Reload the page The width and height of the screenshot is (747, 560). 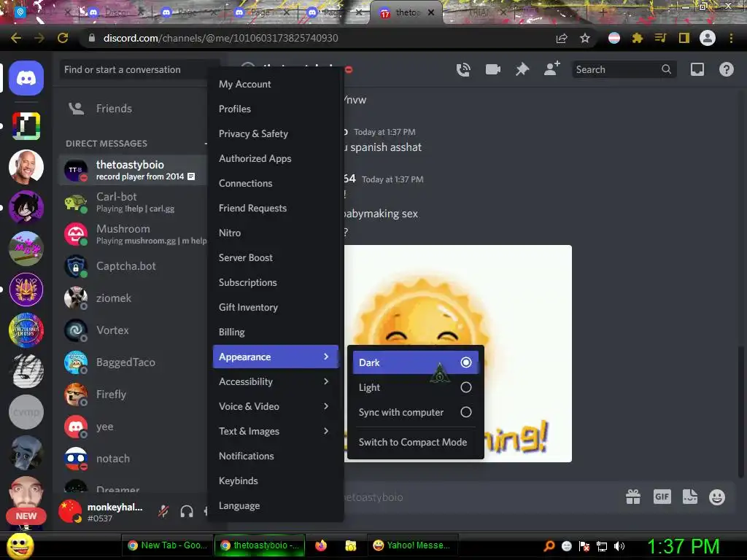click(x=63, y=38)
